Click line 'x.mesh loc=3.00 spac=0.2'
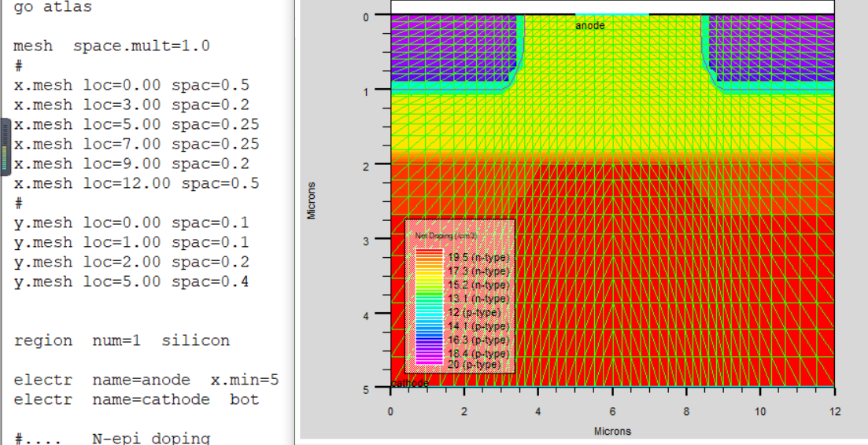This screenshot has height=445, width=868. pyautogui.click(x=131, y=105)
